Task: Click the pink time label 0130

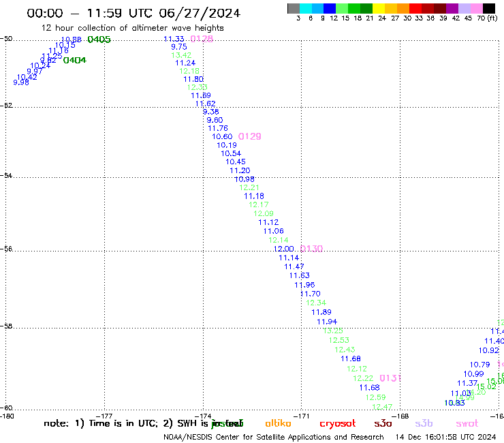Action: (x=311, y=249)
